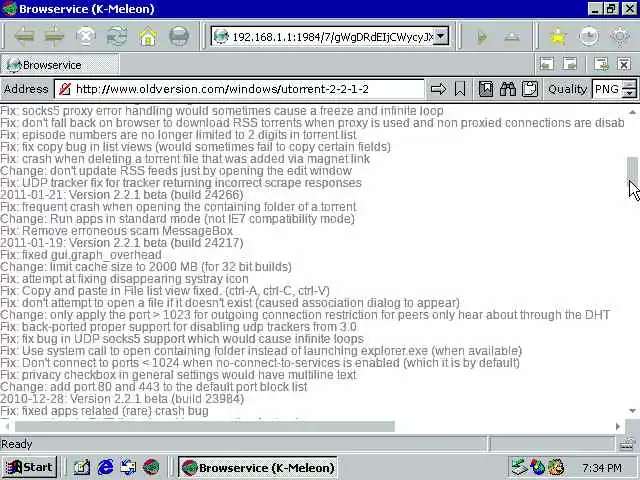This screenshot has width=640, height=480.
Task: Close the current tab with X icon
Action: pyautogui.click(x=624, y=64)
